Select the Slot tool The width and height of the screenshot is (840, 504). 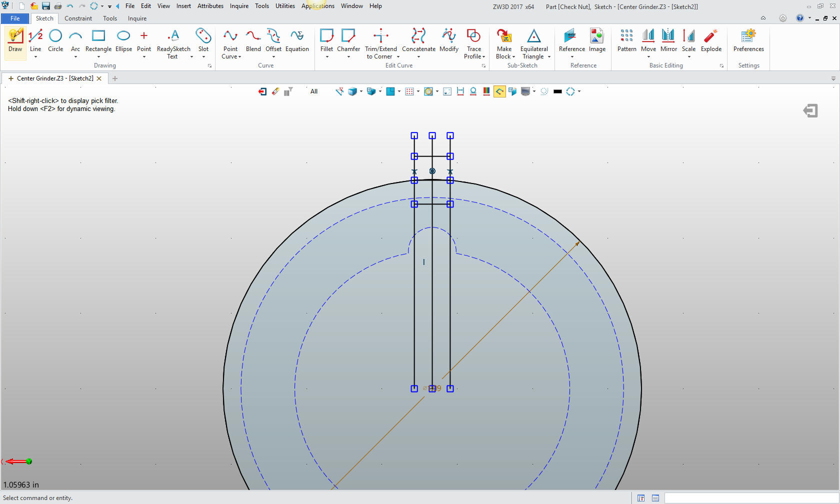click(203, 40)
